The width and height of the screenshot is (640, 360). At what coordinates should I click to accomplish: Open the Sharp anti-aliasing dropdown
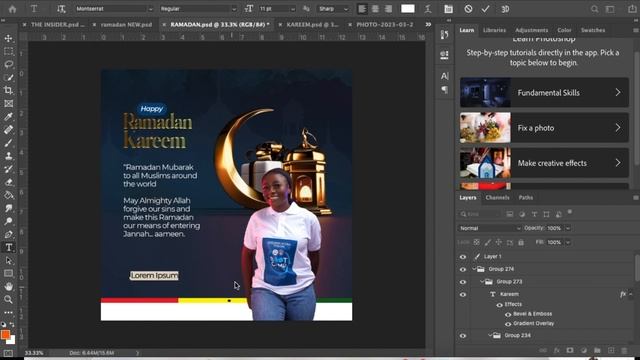(x=346, y=9)
